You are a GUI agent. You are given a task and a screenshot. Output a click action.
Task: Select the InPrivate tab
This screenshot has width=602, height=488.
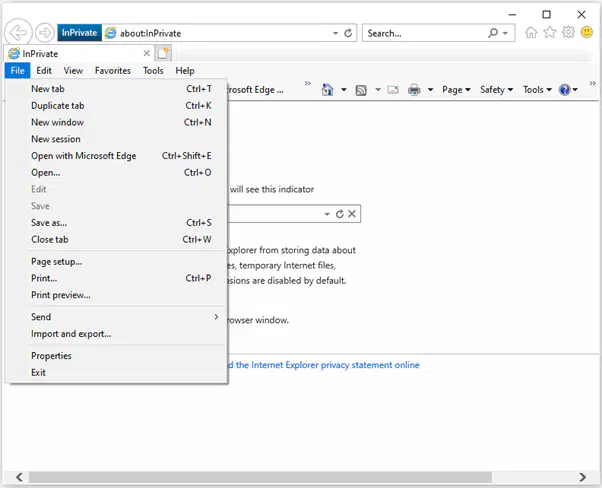tap(79, 53)
